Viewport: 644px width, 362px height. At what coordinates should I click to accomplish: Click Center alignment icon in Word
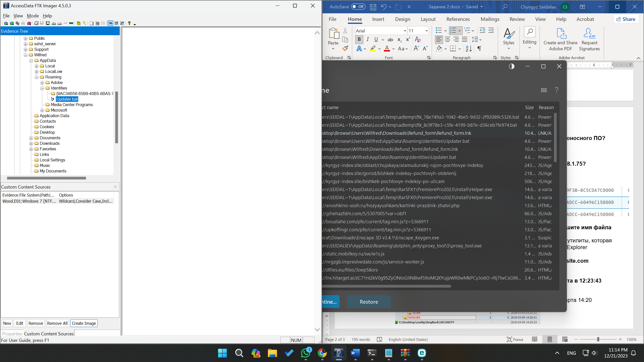448,39
